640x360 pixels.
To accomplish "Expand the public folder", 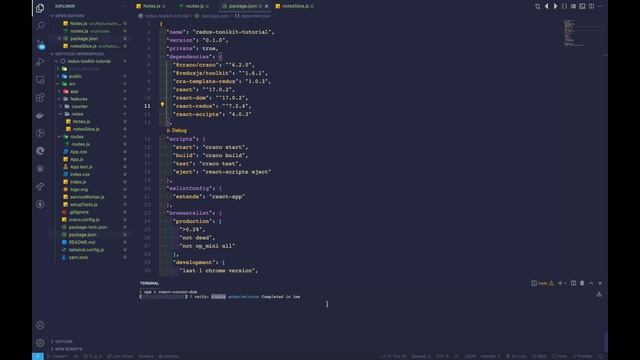I will coord(75,76).
